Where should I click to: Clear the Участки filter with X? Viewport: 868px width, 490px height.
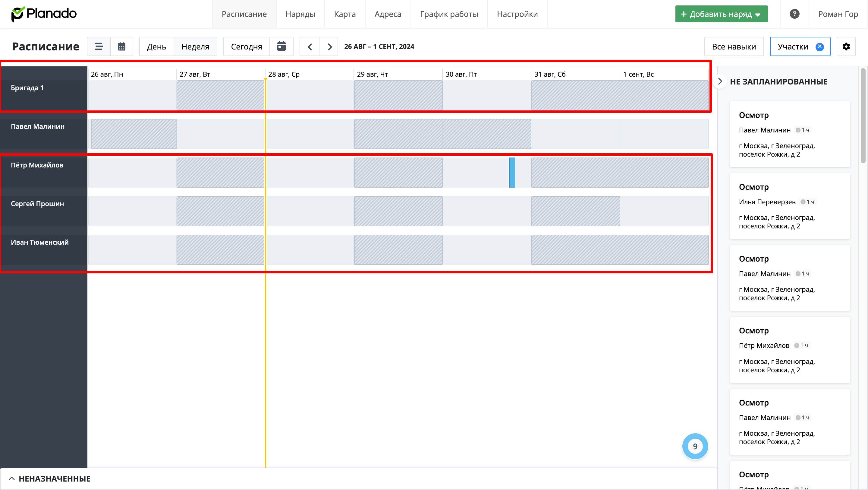(x=820, y=46)
